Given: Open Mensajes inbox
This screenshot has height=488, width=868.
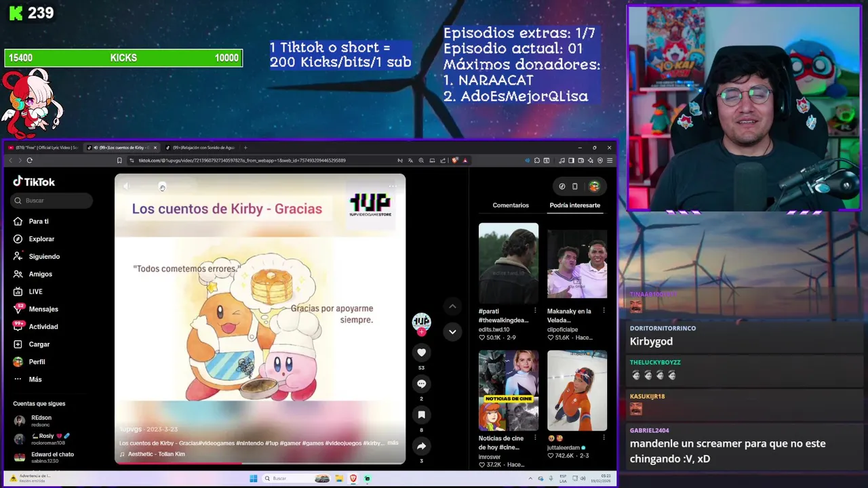Looking at the screenshot, I should coord(35,309).
